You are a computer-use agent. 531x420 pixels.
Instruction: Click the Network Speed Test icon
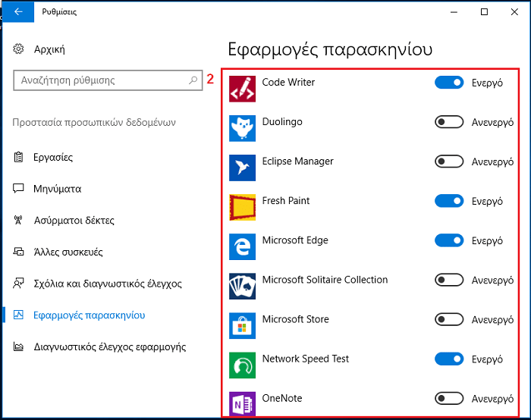(x=242, y=365)
